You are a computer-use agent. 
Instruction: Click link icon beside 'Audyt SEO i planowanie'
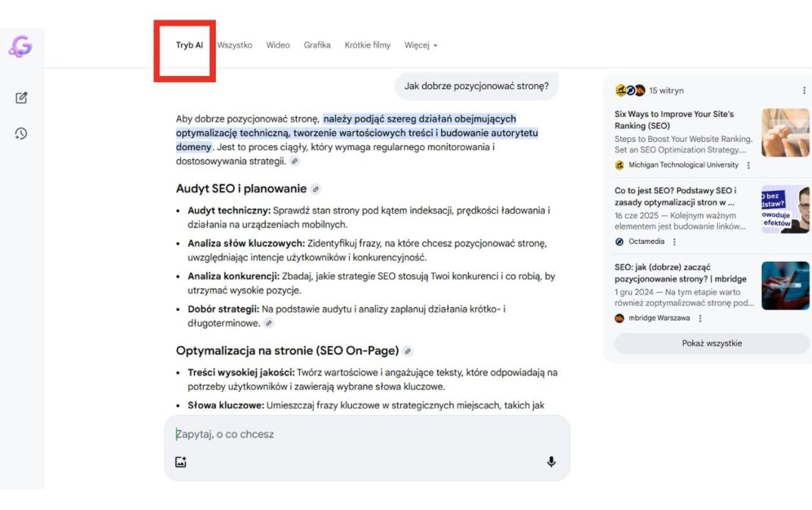click(x=315, y=189)
